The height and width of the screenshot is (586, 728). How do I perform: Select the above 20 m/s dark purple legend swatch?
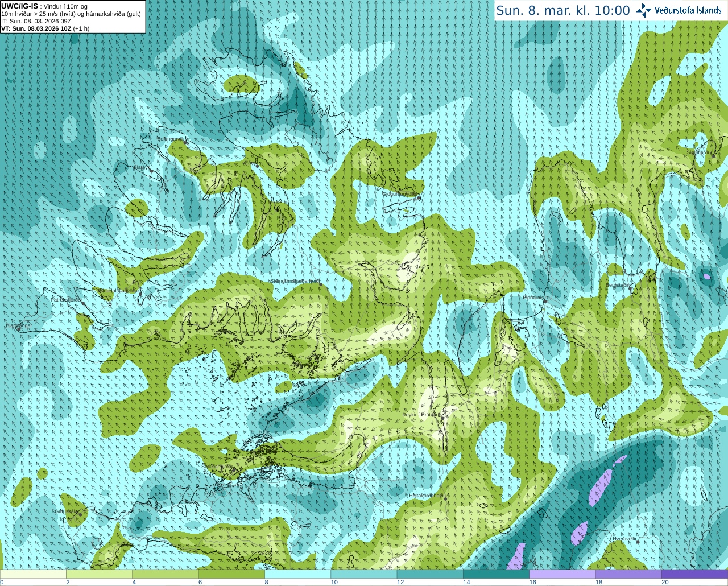pos(694,574)
